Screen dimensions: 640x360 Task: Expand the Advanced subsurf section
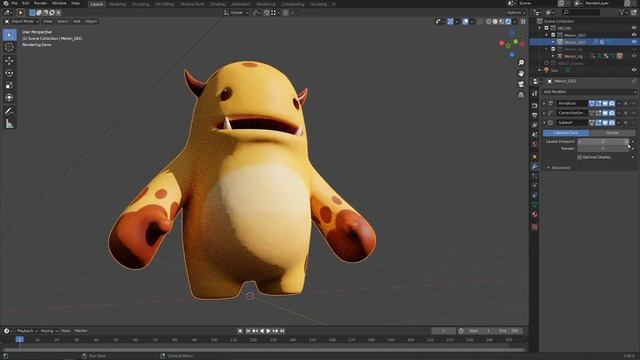559,168
